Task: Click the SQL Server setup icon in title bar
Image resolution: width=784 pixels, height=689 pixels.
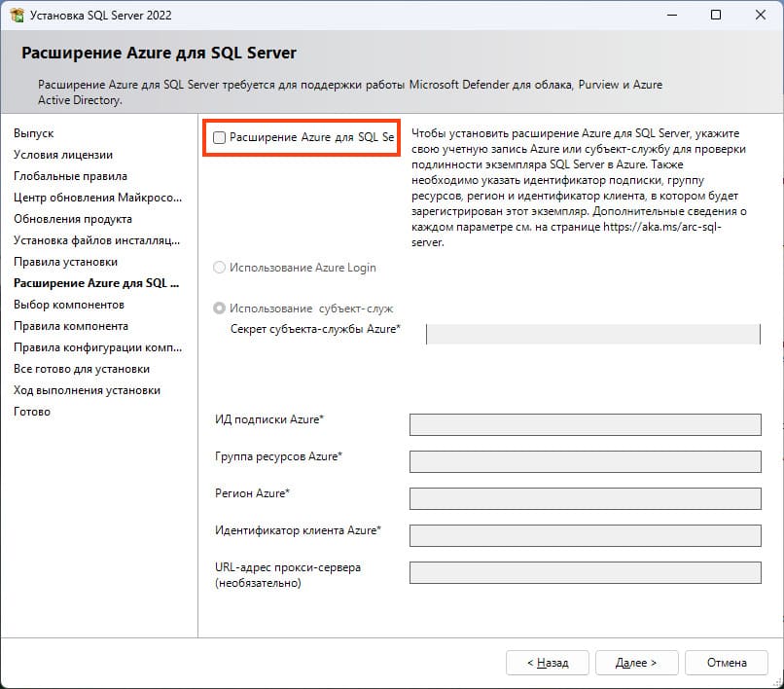Action: pyautogui.click(x=17, y=15)
